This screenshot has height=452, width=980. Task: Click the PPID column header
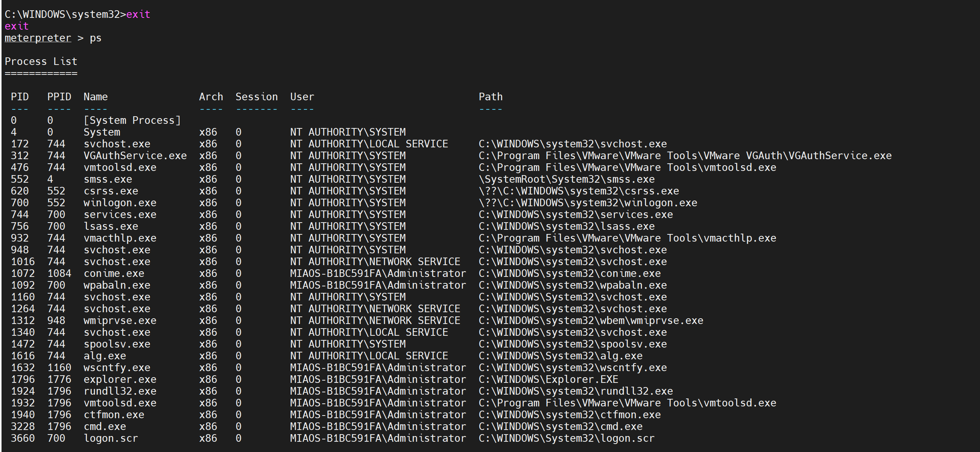59,96
